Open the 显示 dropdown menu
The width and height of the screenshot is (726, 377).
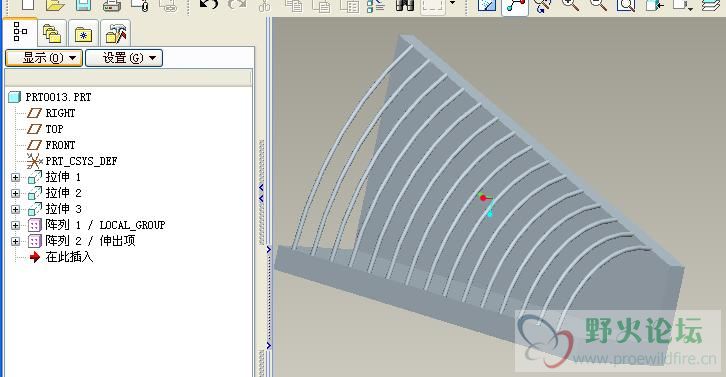click(44, 58)
